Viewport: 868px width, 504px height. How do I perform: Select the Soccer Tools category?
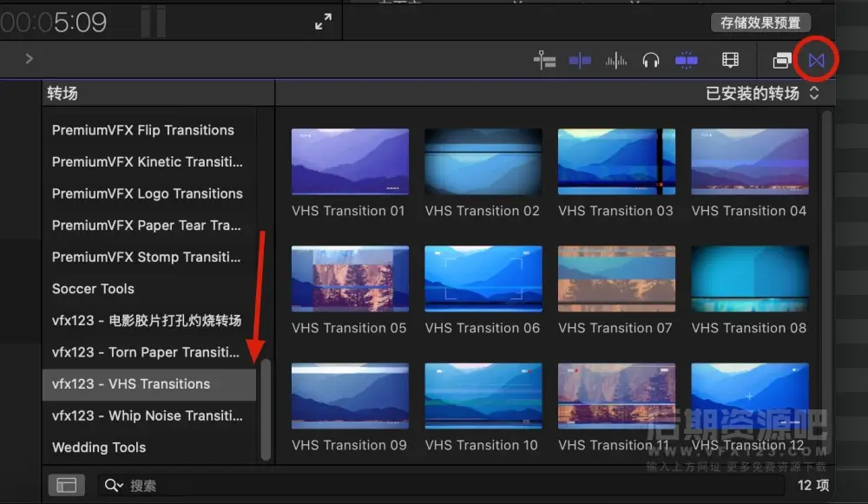point(93,289)
